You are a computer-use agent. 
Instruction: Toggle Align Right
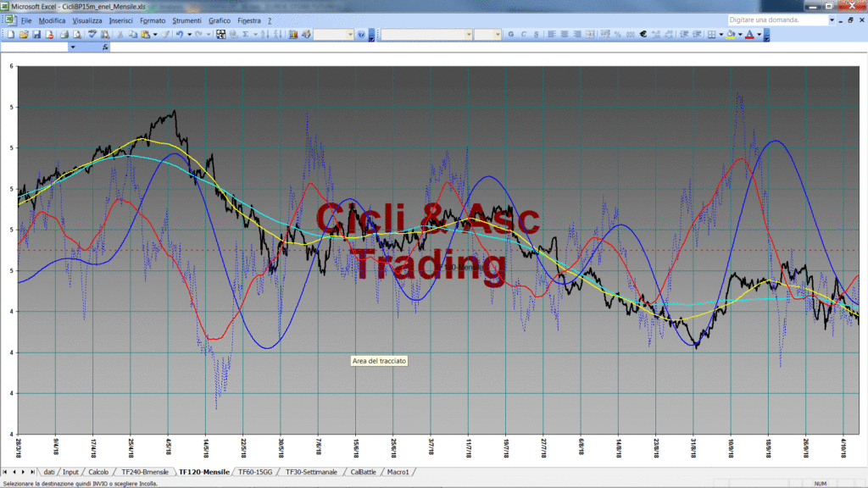[x=577, y=34]
